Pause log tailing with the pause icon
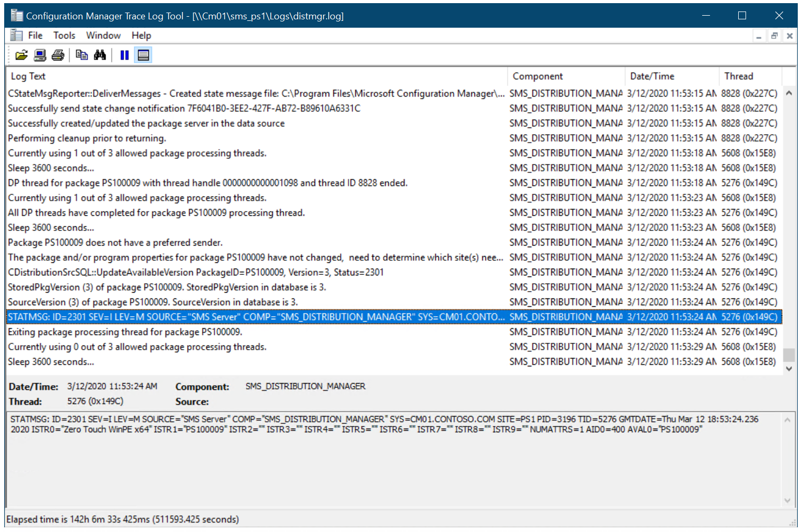Image resolution: width=803 pixels, height=532 pixels. (124, 55)
